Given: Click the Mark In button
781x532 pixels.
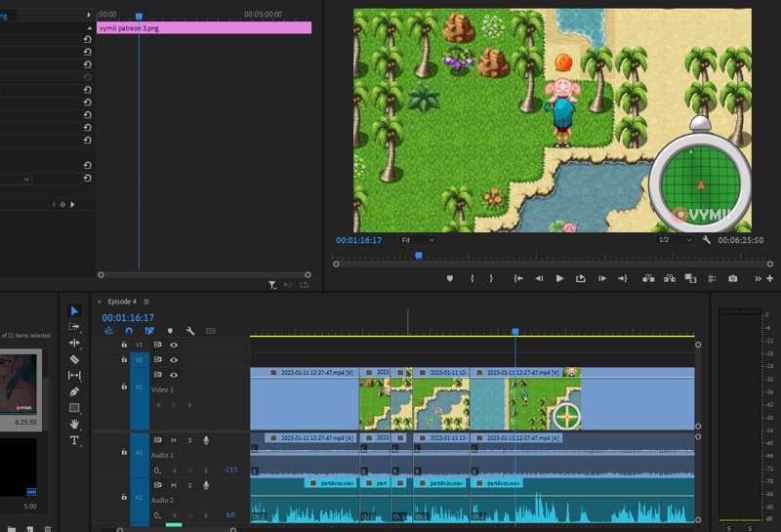Looking at the screenshot, I should click(x=472, y=278).
